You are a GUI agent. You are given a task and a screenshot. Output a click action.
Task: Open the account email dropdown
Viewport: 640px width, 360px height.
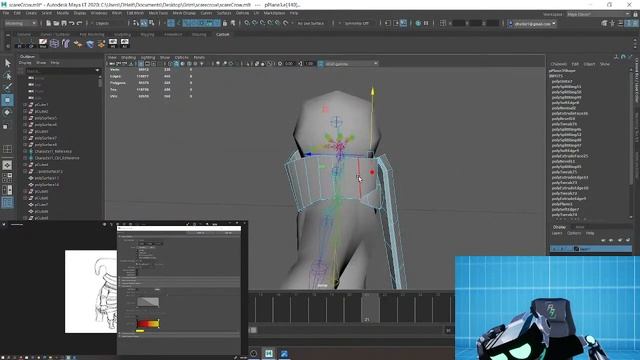(532, 24)
